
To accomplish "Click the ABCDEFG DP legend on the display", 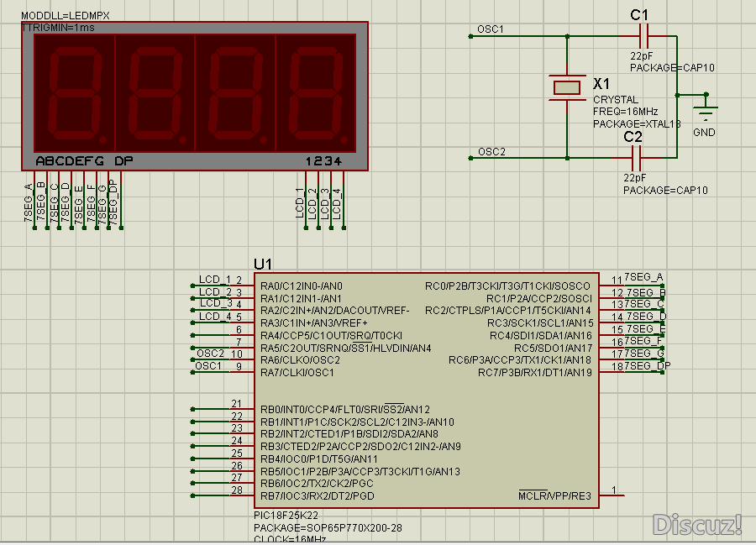I will (x=84, y=161).
